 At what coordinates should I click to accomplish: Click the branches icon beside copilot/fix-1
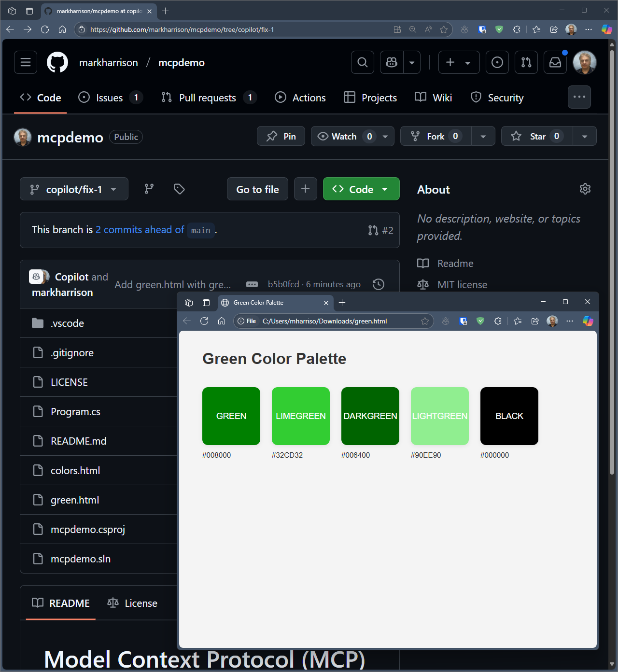(149, 189)
